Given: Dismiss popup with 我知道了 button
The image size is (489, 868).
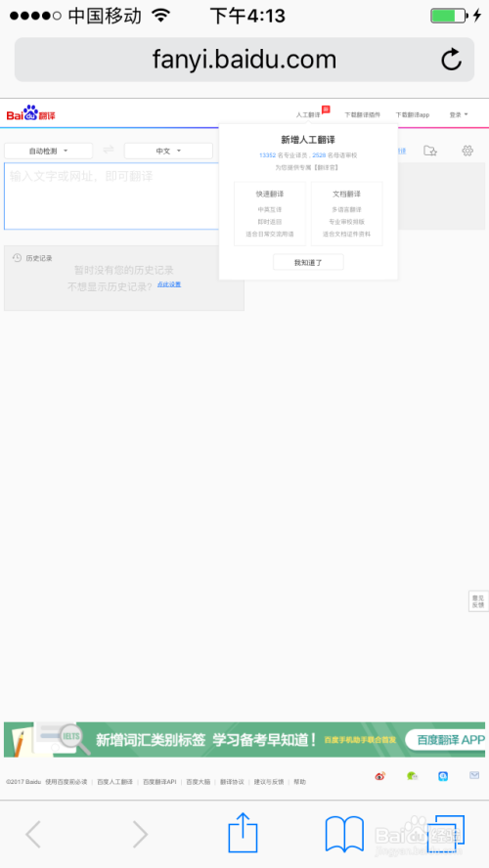Looking at the screenshot, I should coord(308,262).
